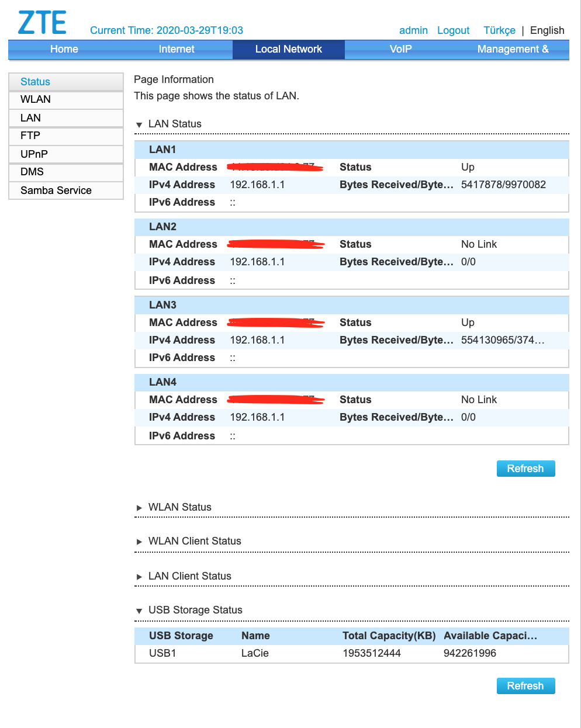Open the VoIP tab

pos(401,49)
